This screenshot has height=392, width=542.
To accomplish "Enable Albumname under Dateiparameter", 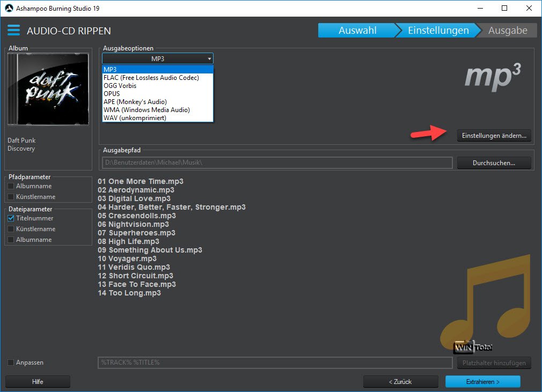I will click(11, 240).
